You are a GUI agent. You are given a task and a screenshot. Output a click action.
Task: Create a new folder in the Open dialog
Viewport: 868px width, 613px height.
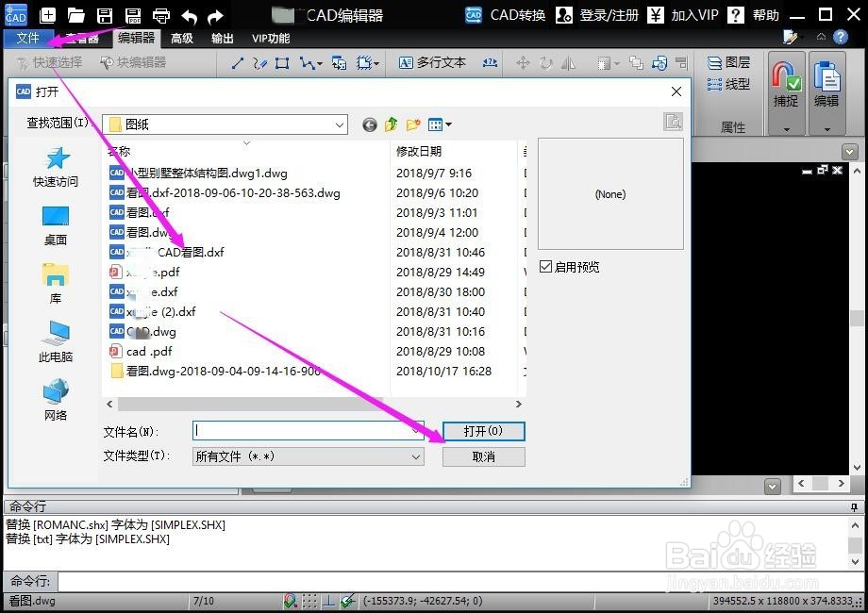coord(412,124)
